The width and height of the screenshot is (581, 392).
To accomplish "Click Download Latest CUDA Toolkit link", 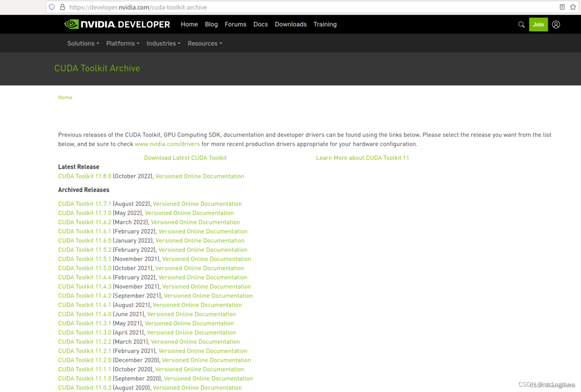I will pos(186,158).
